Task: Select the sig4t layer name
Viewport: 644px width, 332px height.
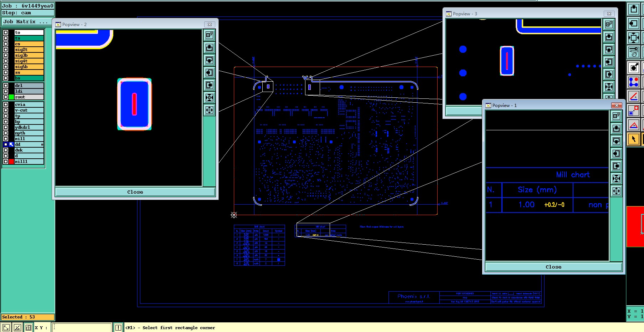Action: pyautogui.click(x=29, y=61)
